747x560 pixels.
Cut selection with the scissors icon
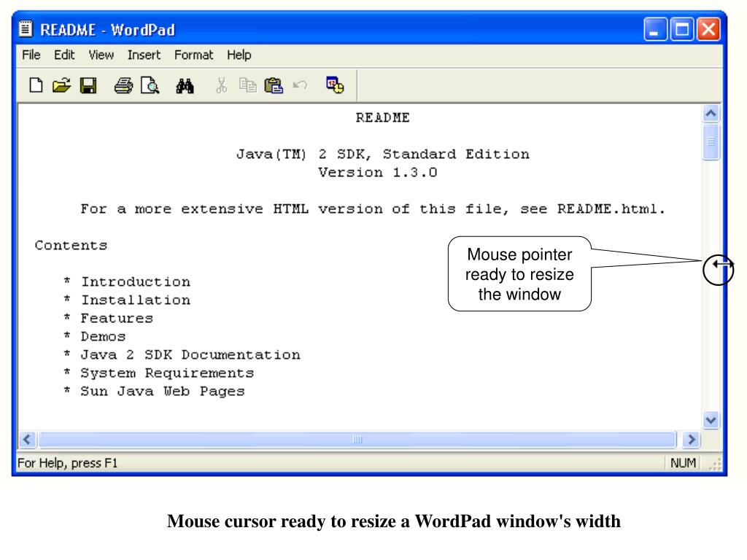pos(221,86)
